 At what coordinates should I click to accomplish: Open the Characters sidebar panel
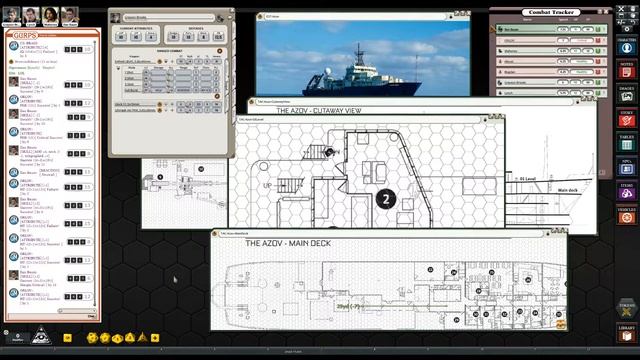[x=627, y=45]
